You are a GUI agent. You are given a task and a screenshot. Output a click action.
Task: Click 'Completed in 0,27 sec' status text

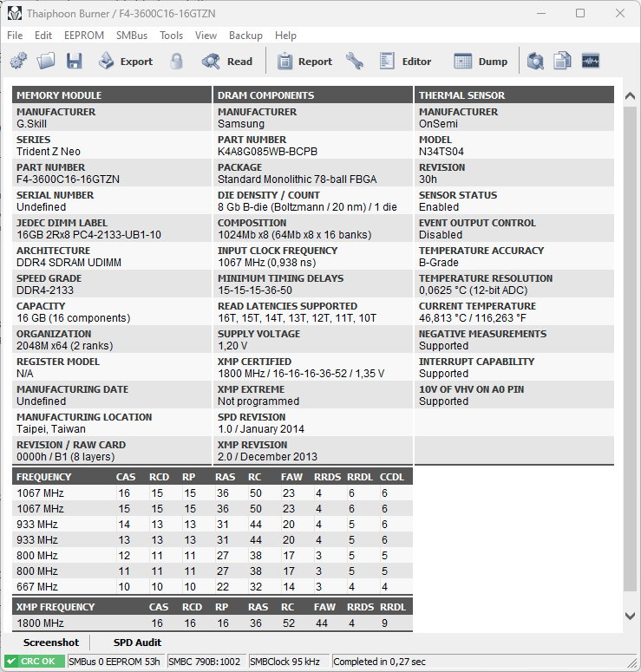click(379, 662)
